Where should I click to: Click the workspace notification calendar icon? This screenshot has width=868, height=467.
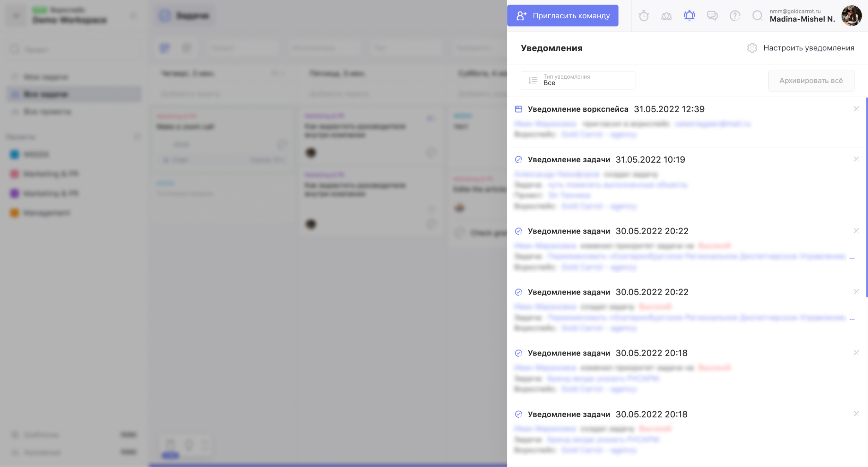(518, 109)
